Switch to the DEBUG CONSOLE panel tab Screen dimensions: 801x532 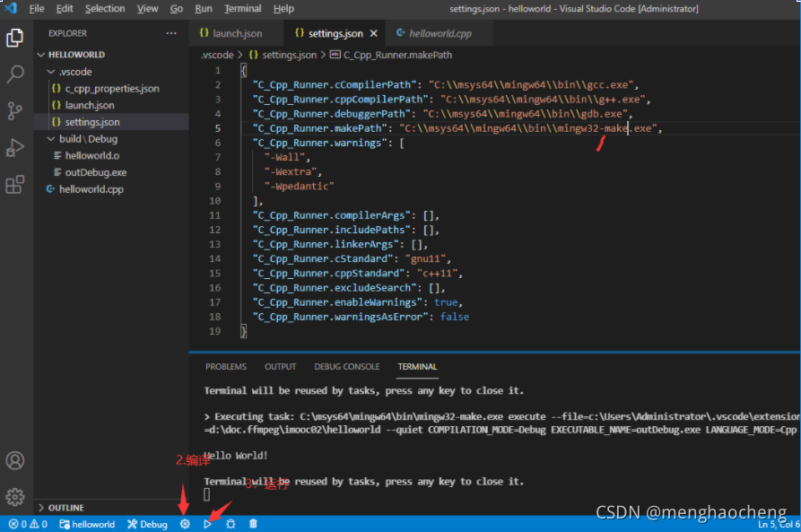click(347, 366)
